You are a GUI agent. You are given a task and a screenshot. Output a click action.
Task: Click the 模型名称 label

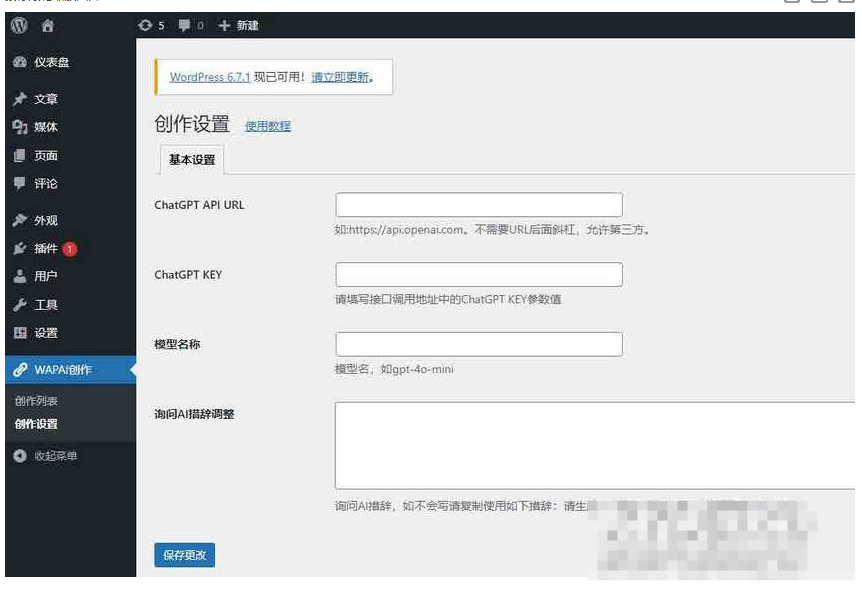(x=177, y=344)
